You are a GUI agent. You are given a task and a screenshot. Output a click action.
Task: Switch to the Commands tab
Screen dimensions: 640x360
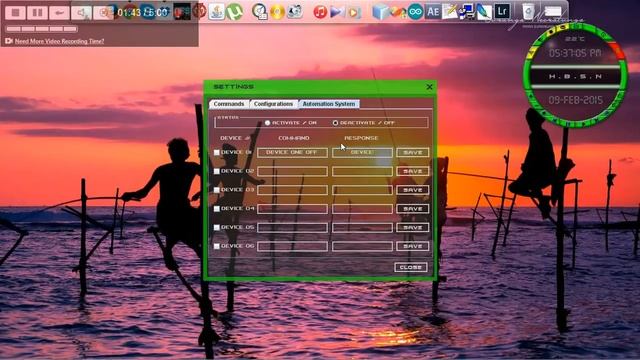pyautogui.click(x=229, y=104)
